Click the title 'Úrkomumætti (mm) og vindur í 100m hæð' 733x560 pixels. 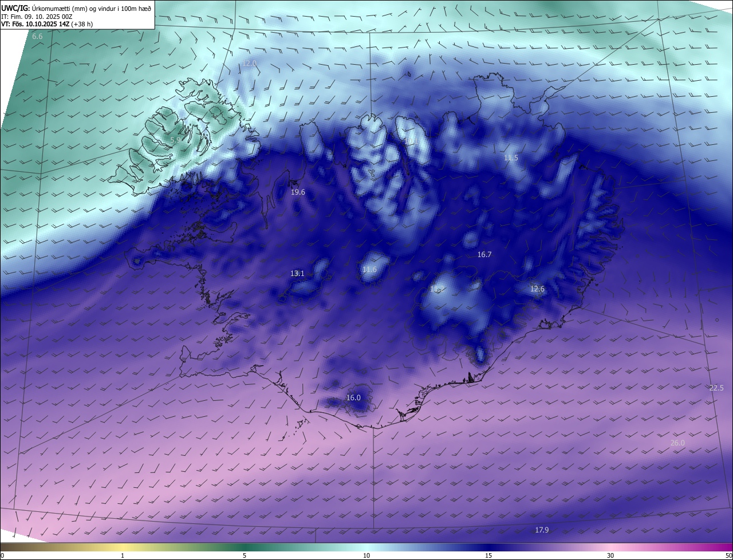[x=91, y=8]
